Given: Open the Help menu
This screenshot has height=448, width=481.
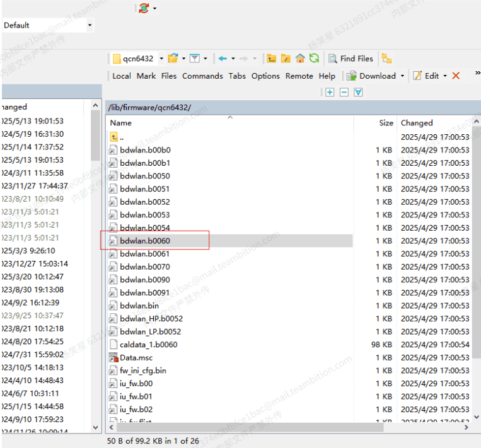Looking at the screenshot, I should (x=327, y=76).
